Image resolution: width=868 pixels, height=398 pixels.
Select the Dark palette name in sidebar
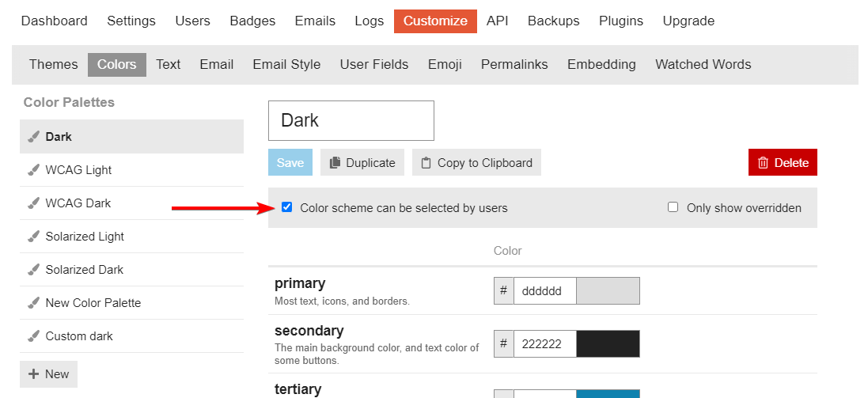click(59, 137)
